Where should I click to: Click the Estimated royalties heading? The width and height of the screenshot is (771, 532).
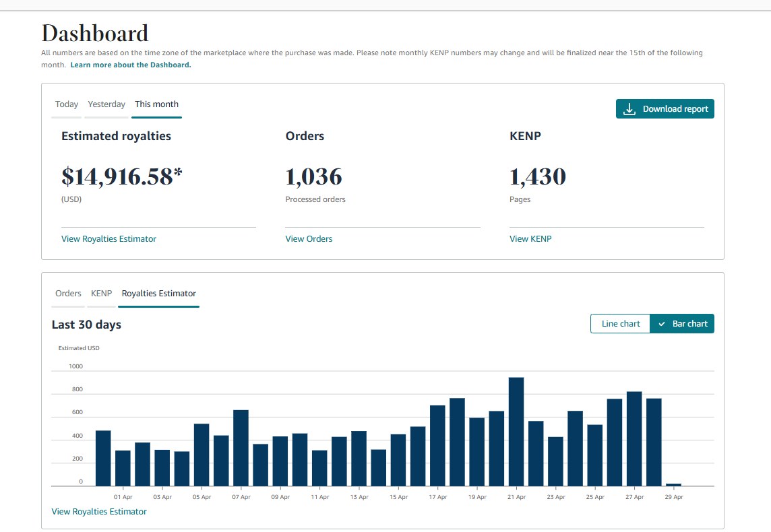[x=116, y=136]
